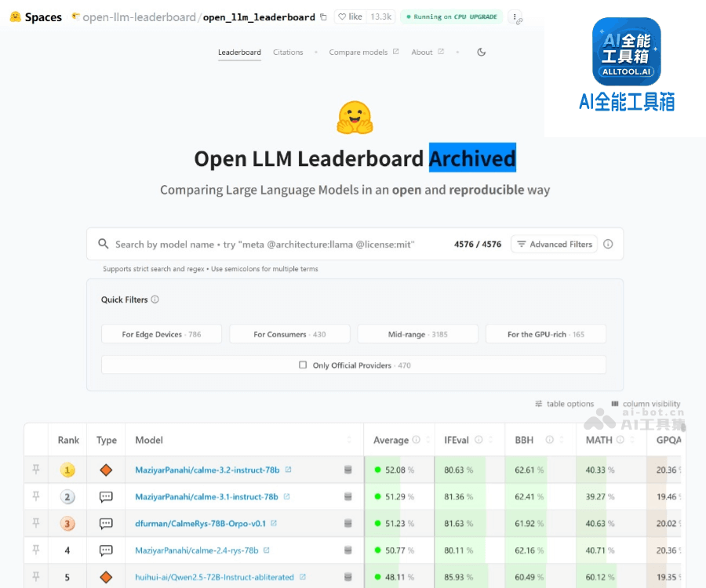
Task: Open the three-dot space options menu
Action: pyautogui.click(x=515, y=16)
